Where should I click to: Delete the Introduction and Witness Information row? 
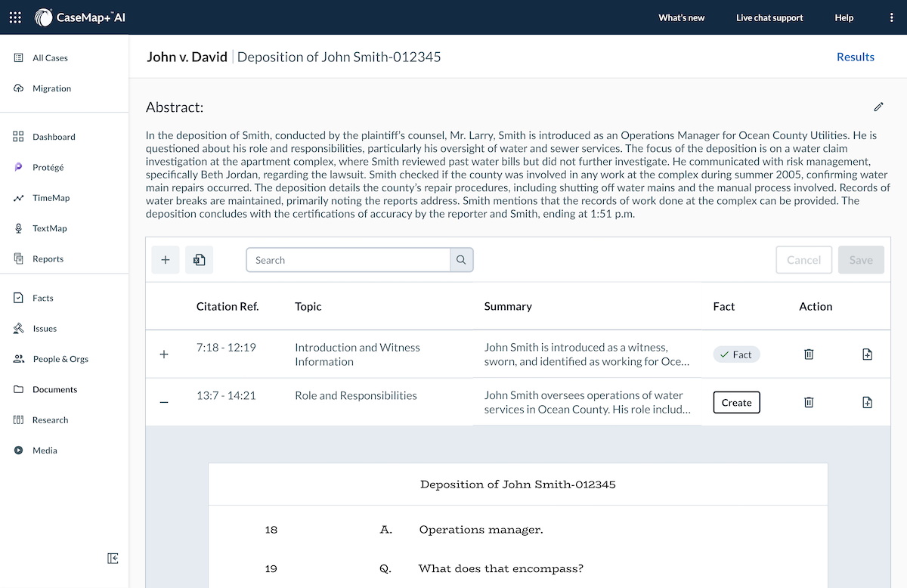pyautogui.click(x=809, y=354)
